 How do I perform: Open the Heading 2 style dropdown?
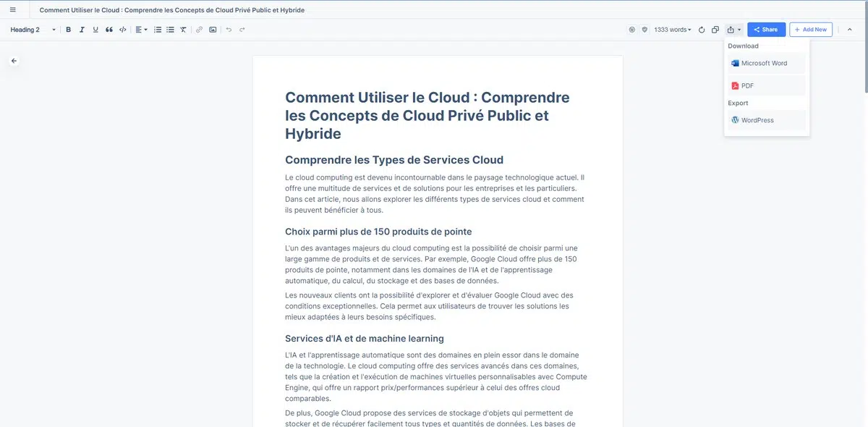pos(33,30)
